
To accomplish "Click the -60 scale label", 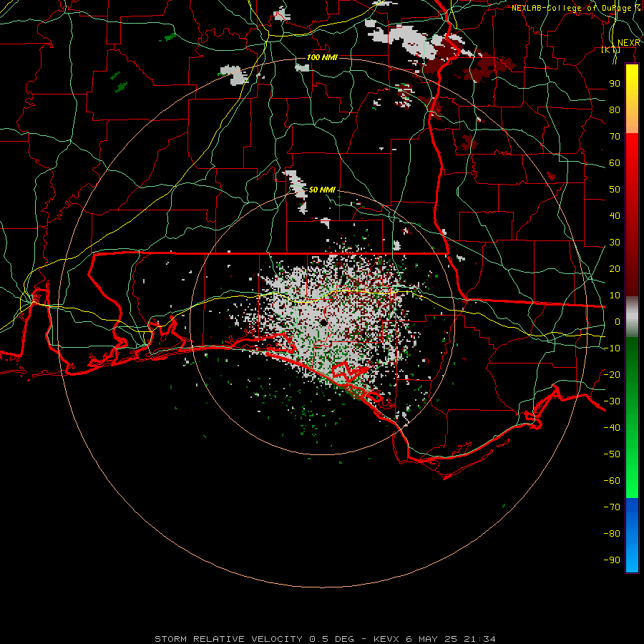I will tap(612, 481).
